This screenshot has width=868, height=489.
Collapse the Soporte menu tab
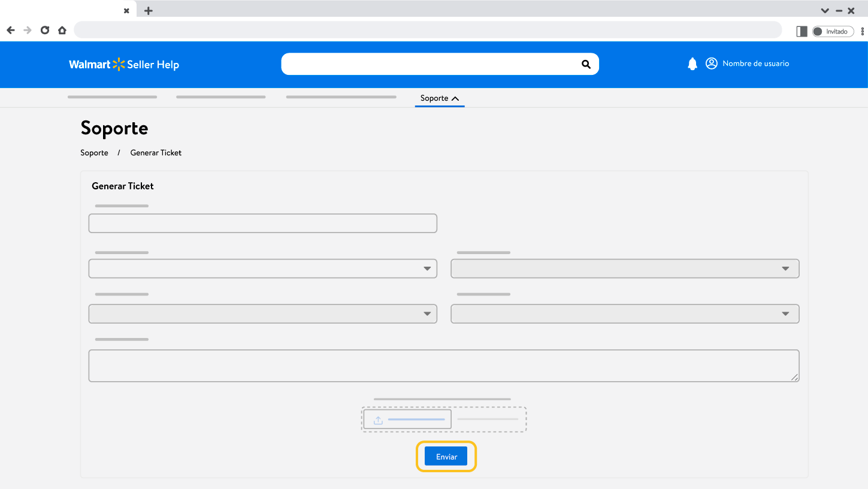coord(440,98)
